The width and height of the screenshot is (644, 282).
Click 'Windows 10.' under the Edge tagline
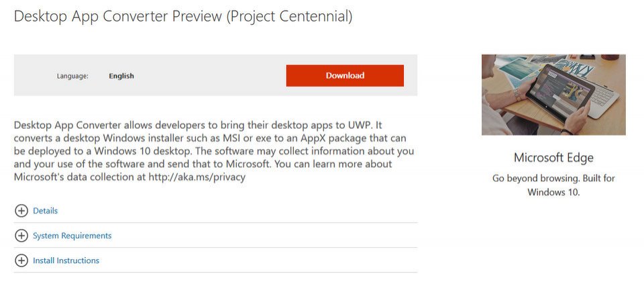pyautogui.click(x=553, y=192)
